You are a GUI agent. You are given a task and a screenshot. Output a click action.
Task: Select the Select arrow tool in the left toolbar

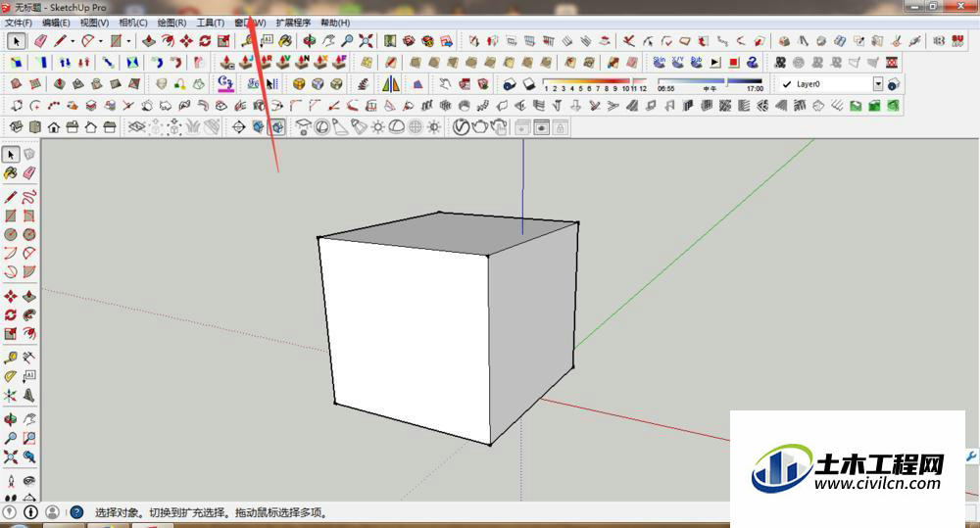point(11,155)
